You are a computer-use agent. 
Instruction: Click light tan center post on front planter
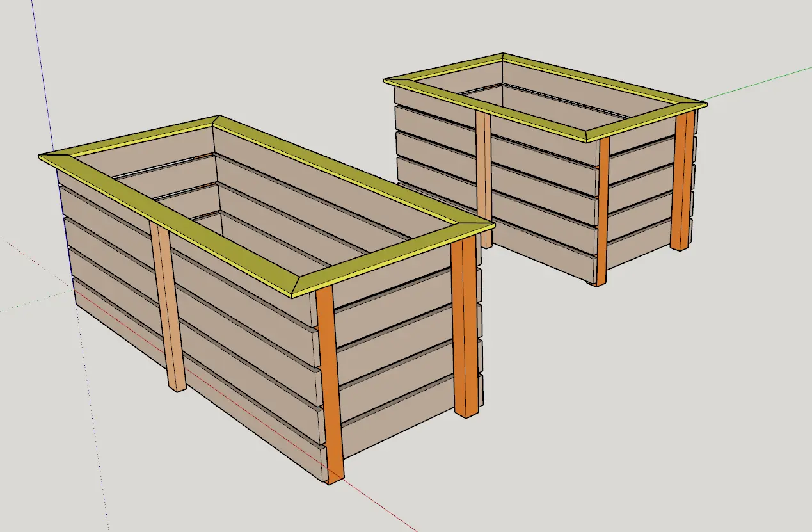(x=168, y=307)
